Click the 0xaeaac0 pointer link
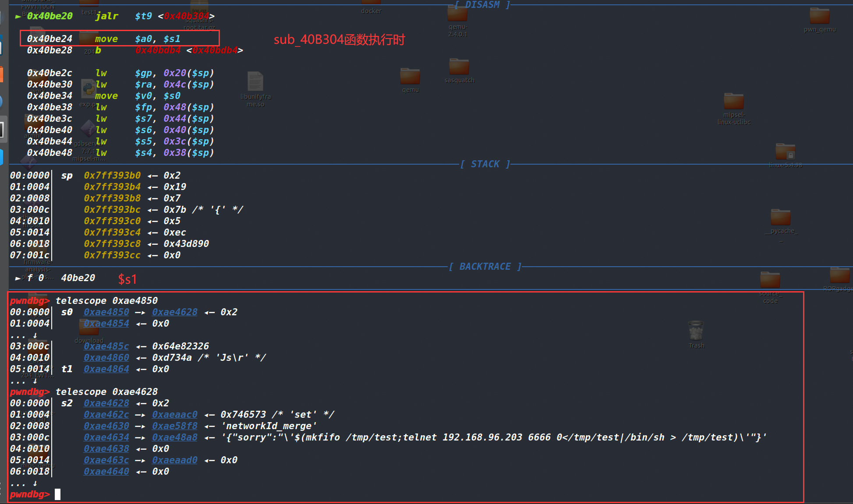853x504 pixels. [175, 415]
